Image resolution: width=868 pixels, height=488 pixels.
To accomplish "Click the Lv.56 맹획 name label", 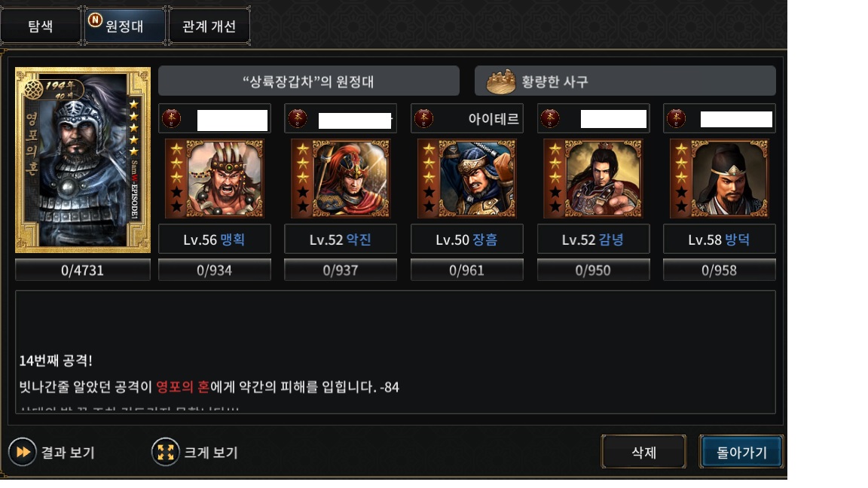I will (214, 239).
